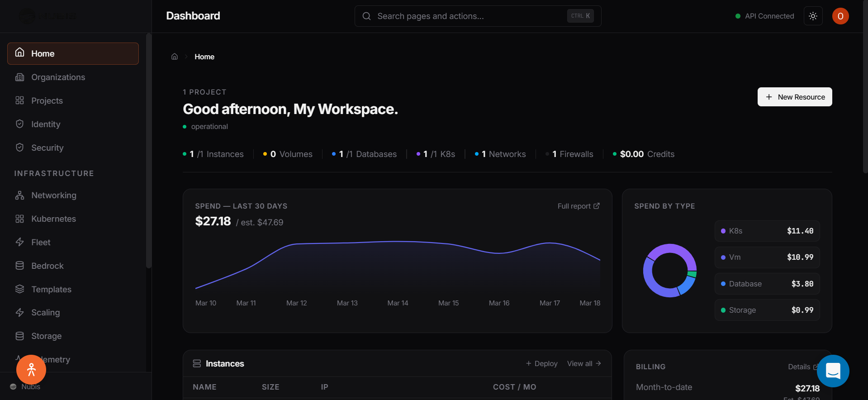This screenshot has width=868, height=400.
Task: Click the Full report external link
Action: coord(579,206)
